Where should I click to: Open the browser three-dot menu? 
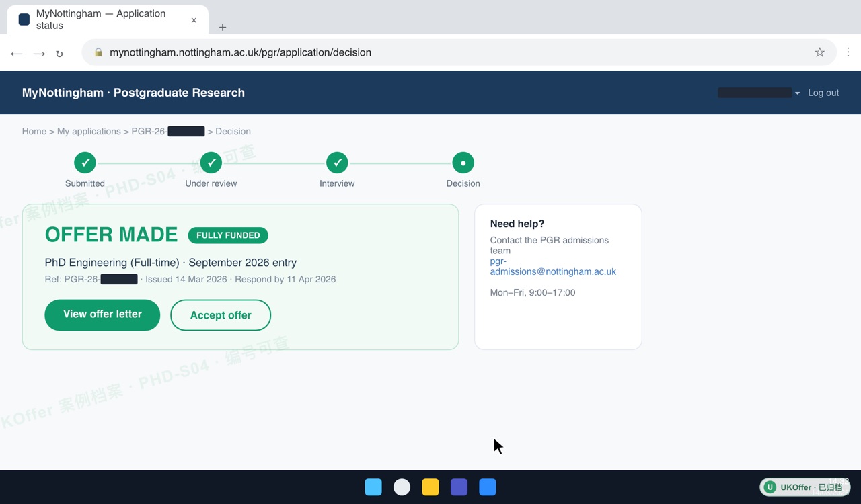[848, 52]
